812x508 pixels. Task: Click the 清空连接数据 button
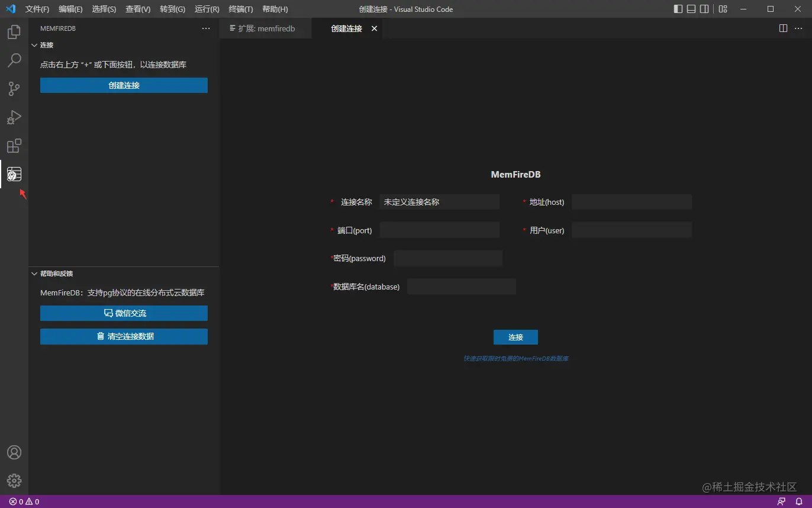click(124, 336)
